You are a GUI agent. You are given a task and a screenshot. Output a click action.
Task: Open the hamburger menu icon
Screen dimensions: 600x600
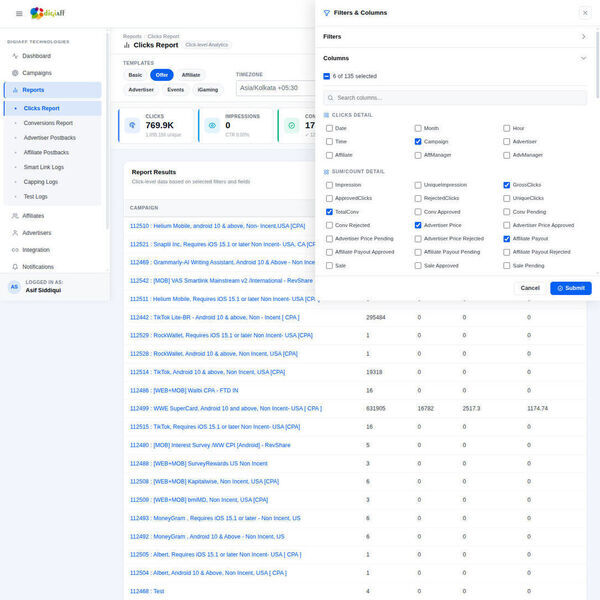[19, 14]
